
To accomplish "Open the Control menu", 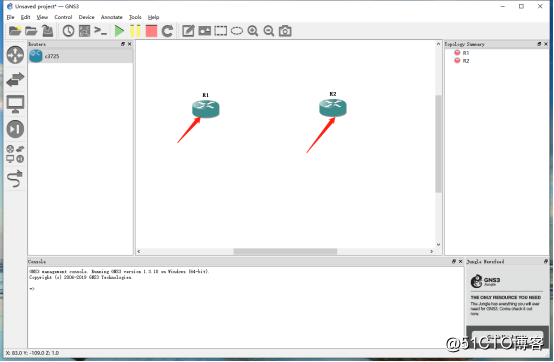I will [63, 17].
